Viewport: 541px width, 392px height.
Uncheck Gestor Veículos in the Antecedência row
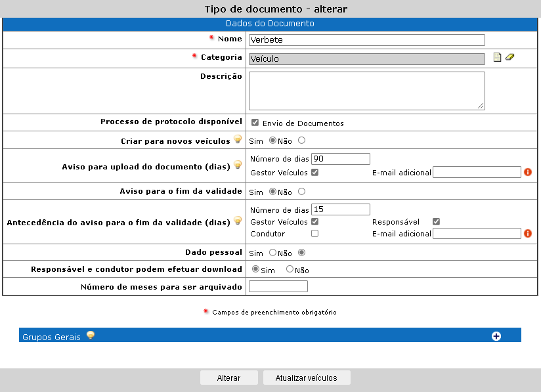314,221
